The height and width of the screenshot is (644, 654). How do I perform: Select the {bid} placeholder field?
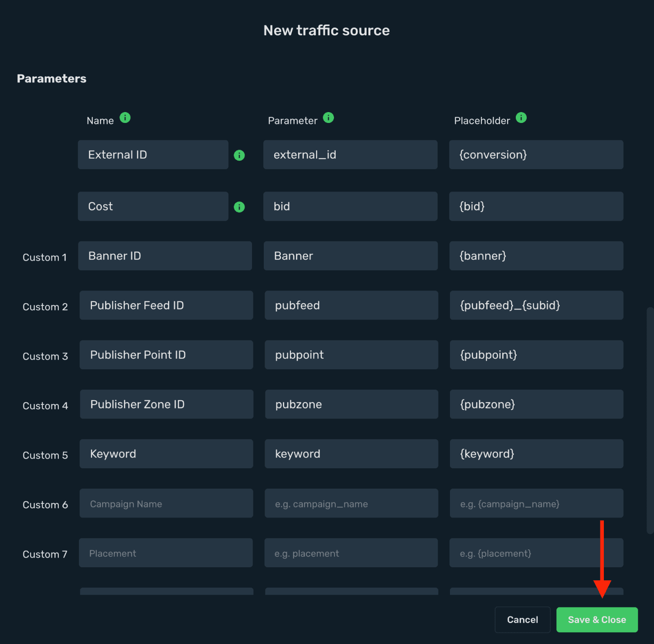(x=536, y=206)
